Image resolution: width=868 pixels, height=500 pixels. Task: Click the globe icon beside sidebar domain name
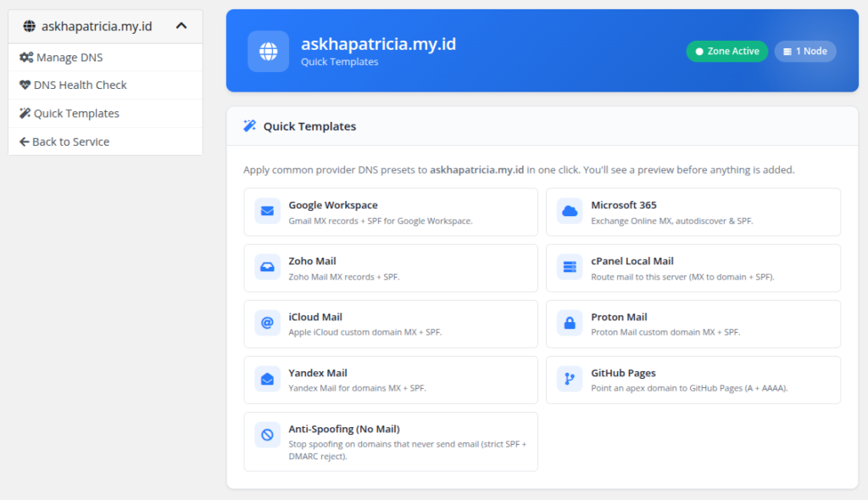[30, 26]
